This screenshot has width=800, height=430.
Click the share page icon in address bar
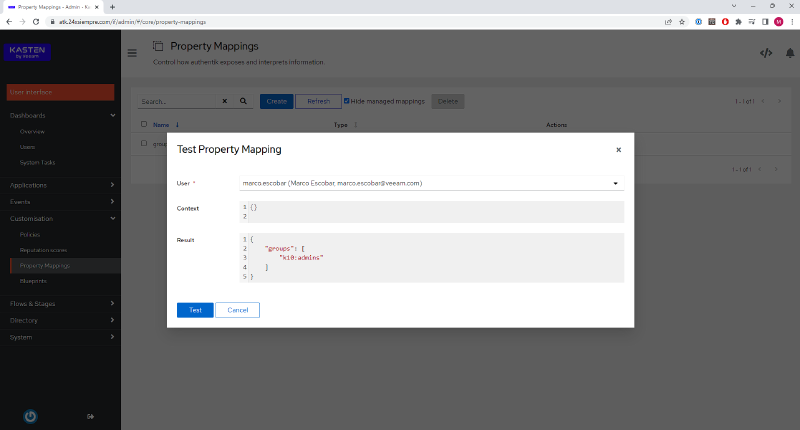pyautogui.click(x=668, y=22)
